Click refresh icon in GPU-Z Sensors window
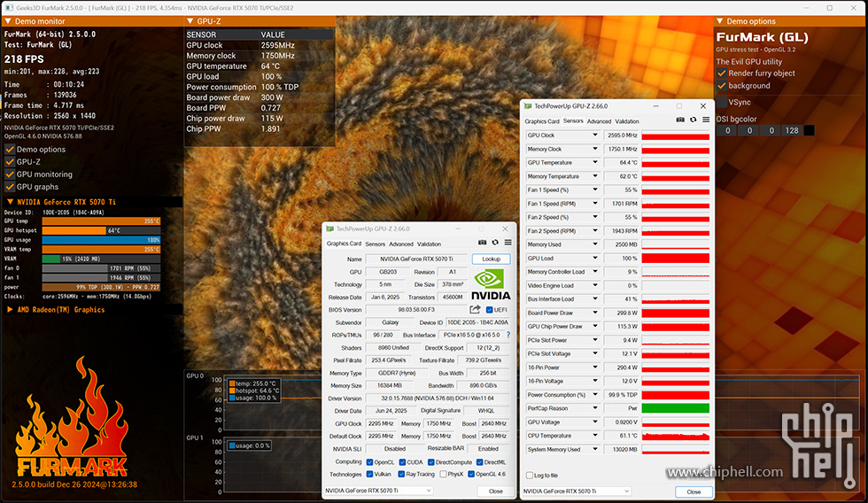This screenshot has height=503, width=868. coord(693,120)
